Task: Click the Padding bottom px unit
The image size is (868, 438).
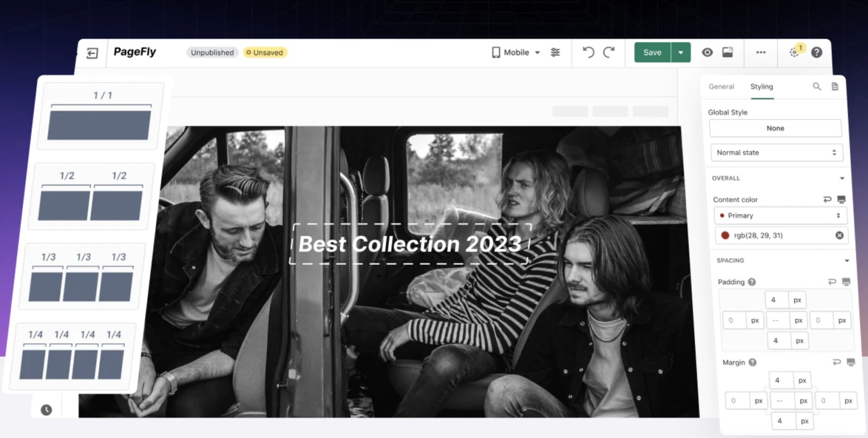Action: click(800, 340)
